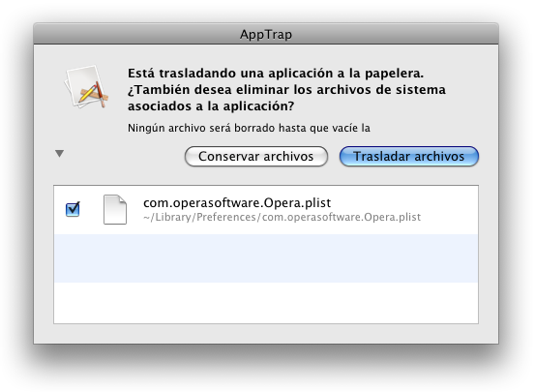Click the 'AppTrap' title text
The width and height of the screenshot is (535, 392).
click(x=266, y=35)
